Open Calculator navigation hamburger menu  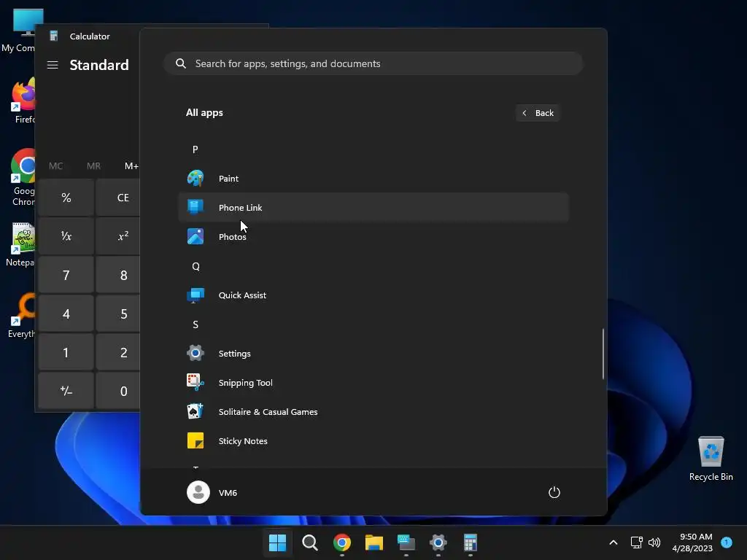pos(53,65)
